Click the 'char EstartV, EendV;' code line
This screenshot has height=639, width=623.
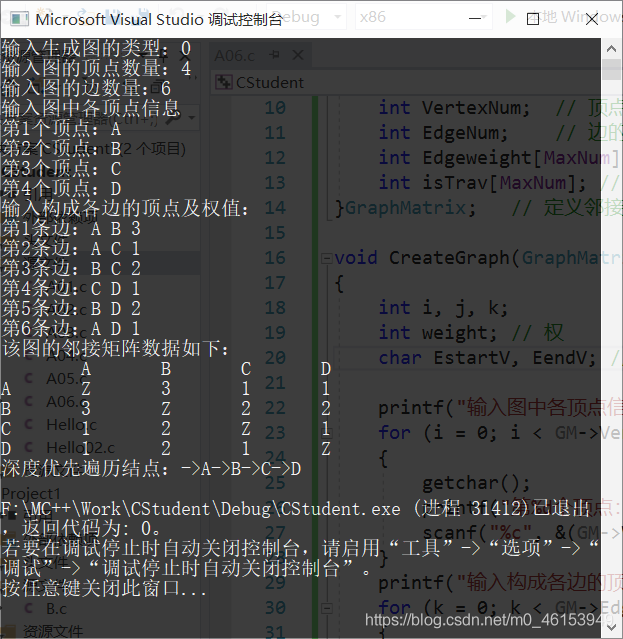[487, 358]
